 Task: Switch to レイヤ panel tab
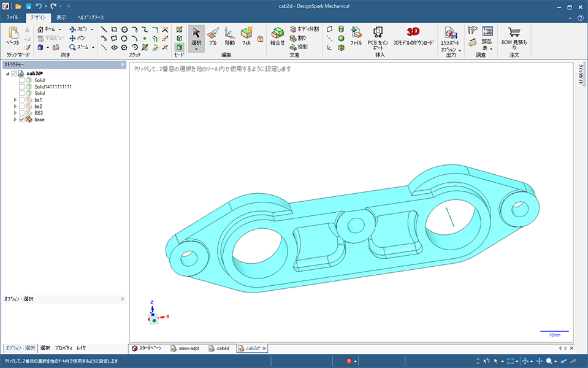(x=82, y=348)
